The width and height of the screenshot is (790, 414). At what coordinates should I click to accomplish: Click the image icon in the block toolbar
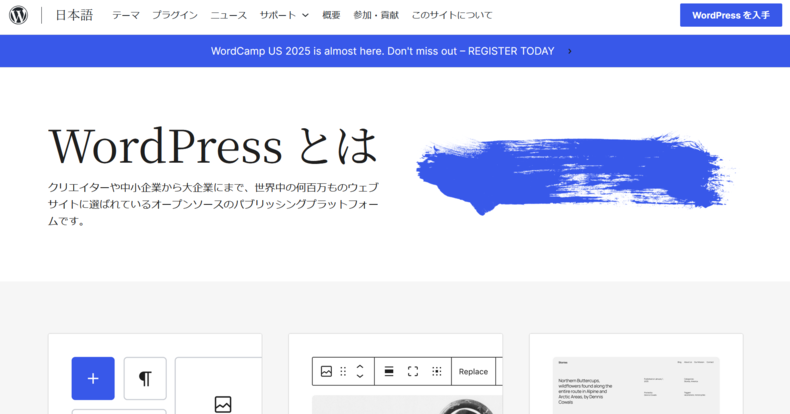pyautogui.click(x=326, y=372)
